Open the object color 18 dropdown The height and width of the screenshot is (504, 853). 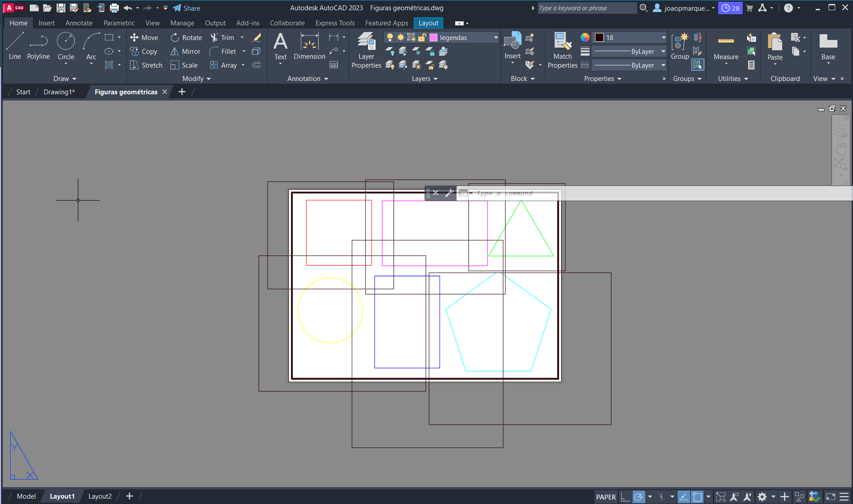(663, 38)
